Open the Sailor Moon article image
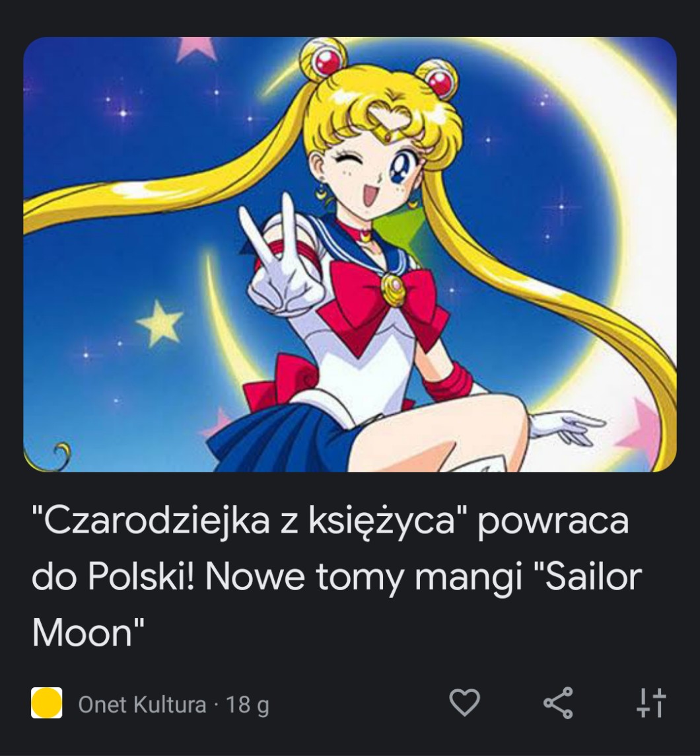 [350, 254]
